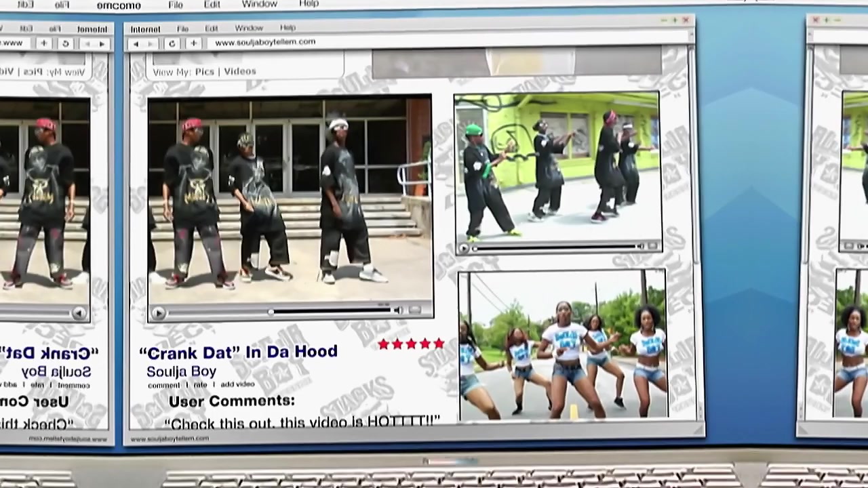Click the green building video's fullscreen button
The height and width of the screenshot is (488, 868).
(x=652, y=247)
